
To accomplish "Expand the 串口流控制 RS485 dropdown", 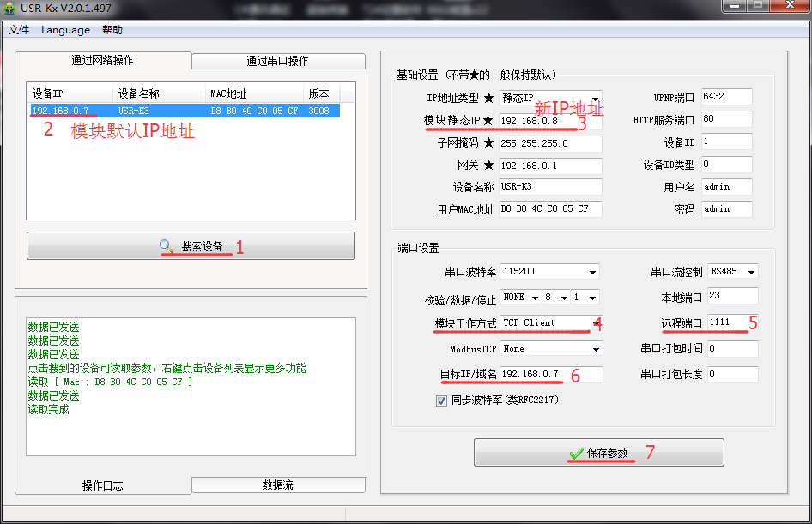I will click(734, 272).
